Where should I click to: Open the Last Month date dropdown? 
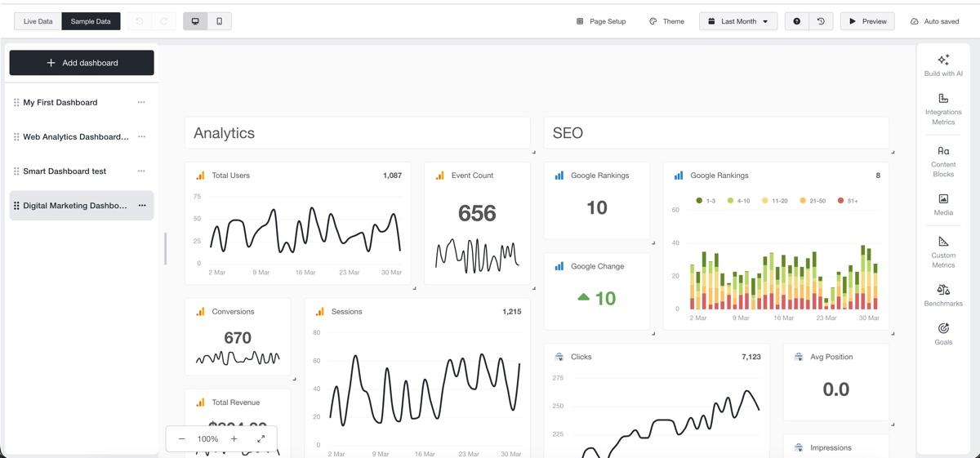coord(738,21)
